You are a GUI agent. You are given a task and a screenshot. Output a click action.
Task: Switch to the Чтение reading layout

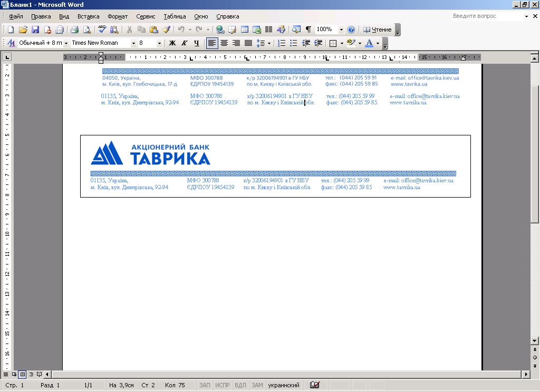coord(378,30)
